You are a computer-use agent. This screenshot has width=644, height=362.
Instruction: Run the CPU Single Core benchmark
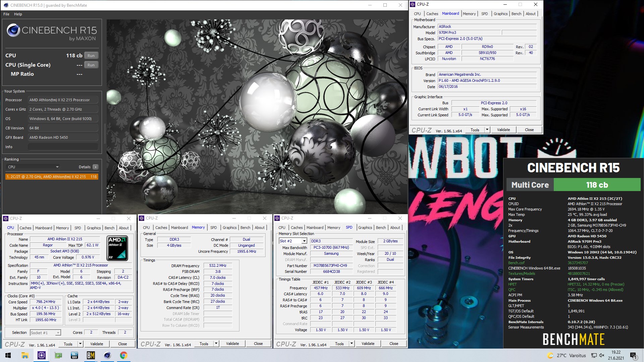point(91,65)
